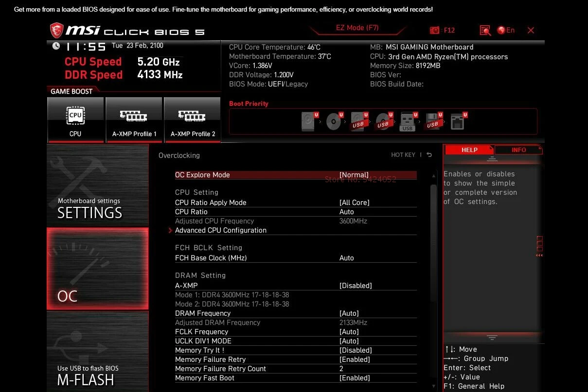Click the 'BIOS Mode: UEFI/Legacy' text
This screenshot has width=588, height=392.
tap(268, 84)
